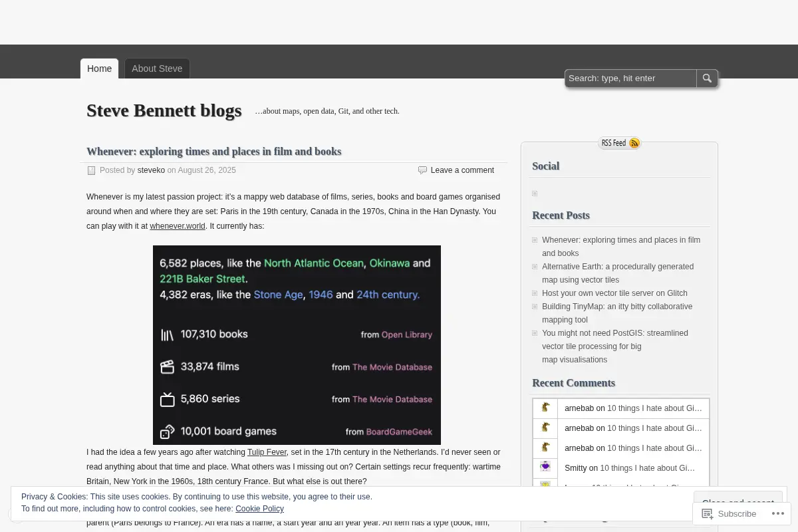
Task: Click the Recent Posts heading
Action: (561, 215)
